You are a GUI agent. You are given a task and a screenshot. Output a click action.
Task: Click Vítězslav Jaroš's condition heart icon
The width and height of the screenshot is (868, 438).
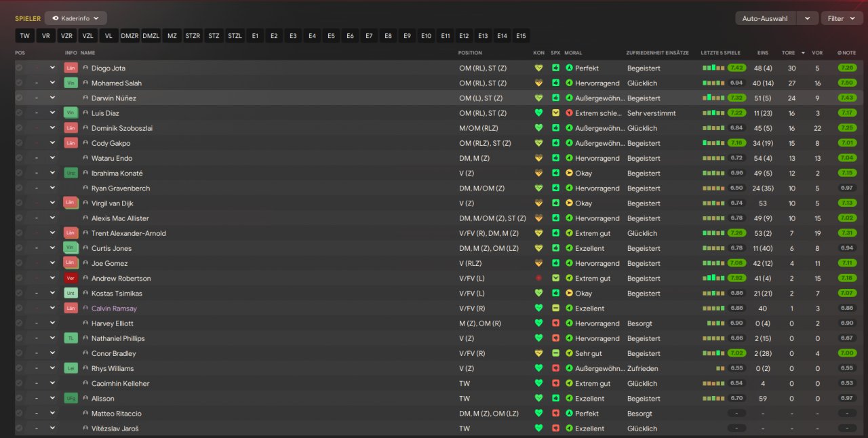539,429
